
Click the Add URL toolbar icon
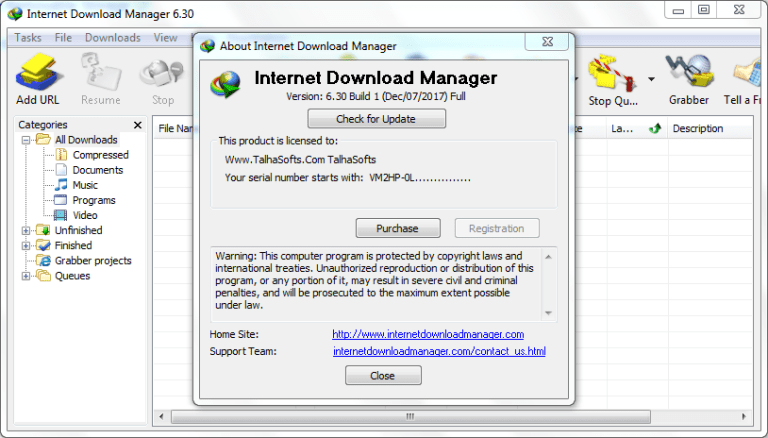tap(38, 73)
